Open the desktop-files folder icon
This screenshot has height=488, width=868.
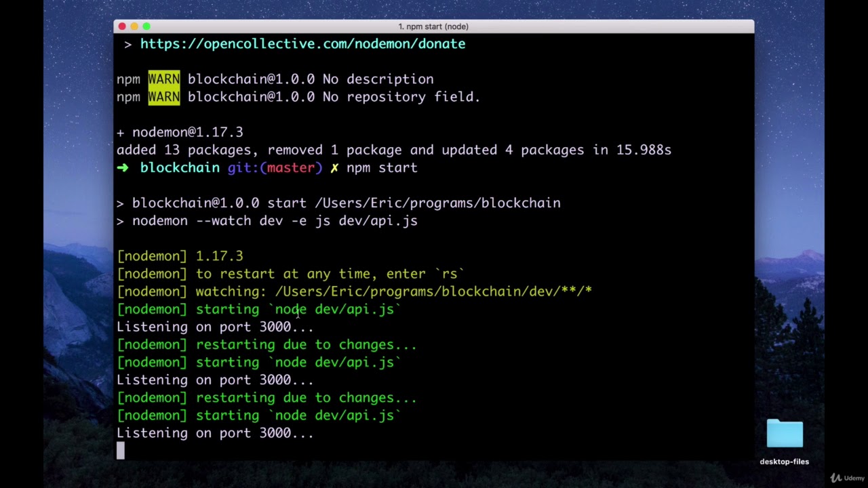click(785, 434)
